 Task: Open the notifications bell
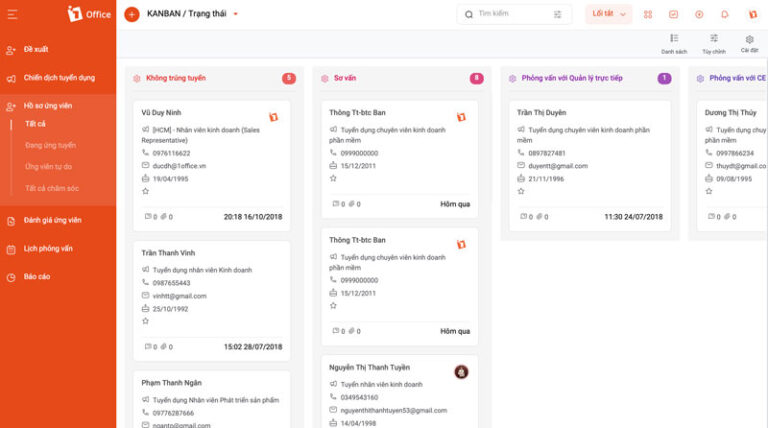(725, 14)
